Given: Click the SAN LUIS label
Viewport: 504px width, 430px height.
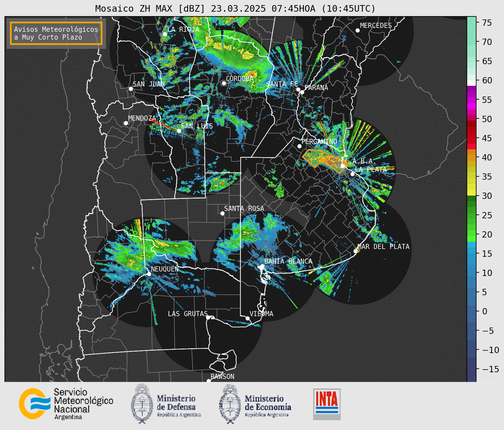Looking at the screenshot, I should (197, 126).
